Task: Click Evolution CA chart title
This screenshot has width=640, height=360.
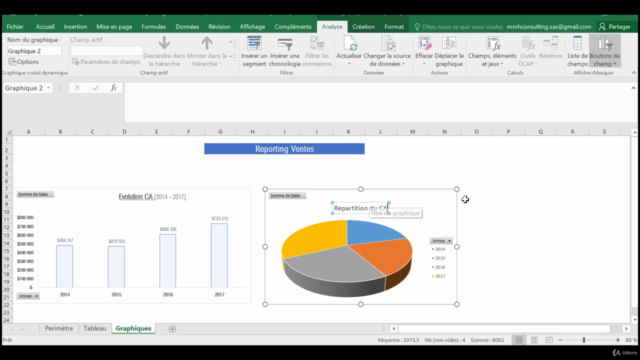Action: click(152, 197)
